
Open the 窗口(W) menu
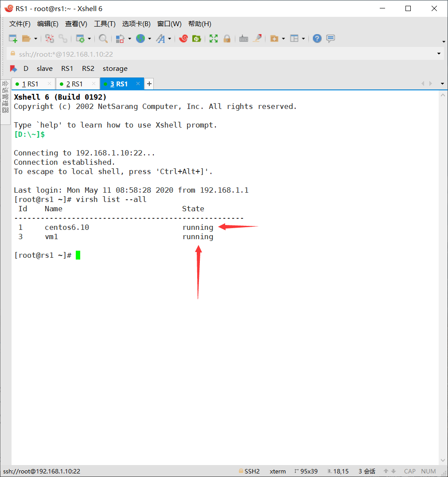[169, 24]
